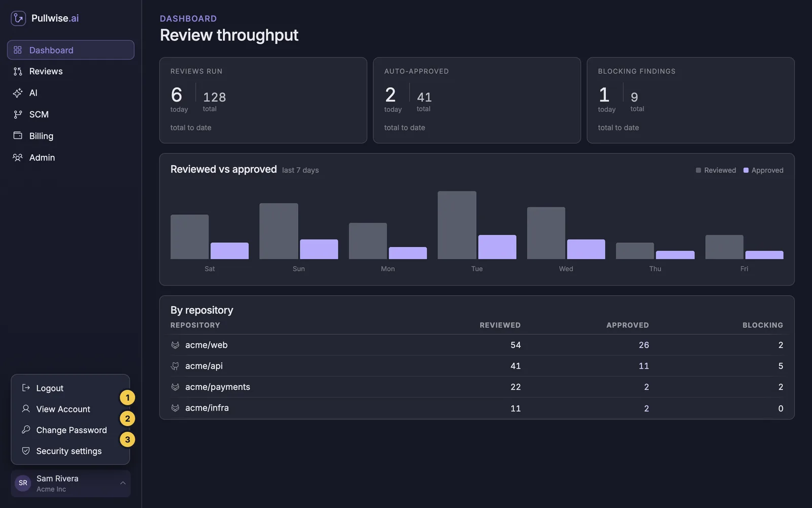
Task: Collapse the Sam Rivera account menu chevron
Action: point(123,483)
